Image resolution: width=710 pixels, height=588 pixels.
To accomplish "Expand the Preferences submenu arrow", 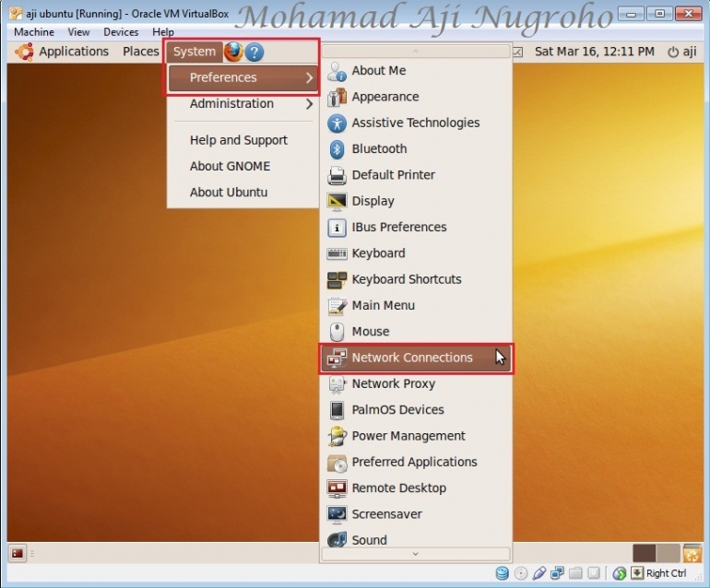I will (x=309, y=77).
